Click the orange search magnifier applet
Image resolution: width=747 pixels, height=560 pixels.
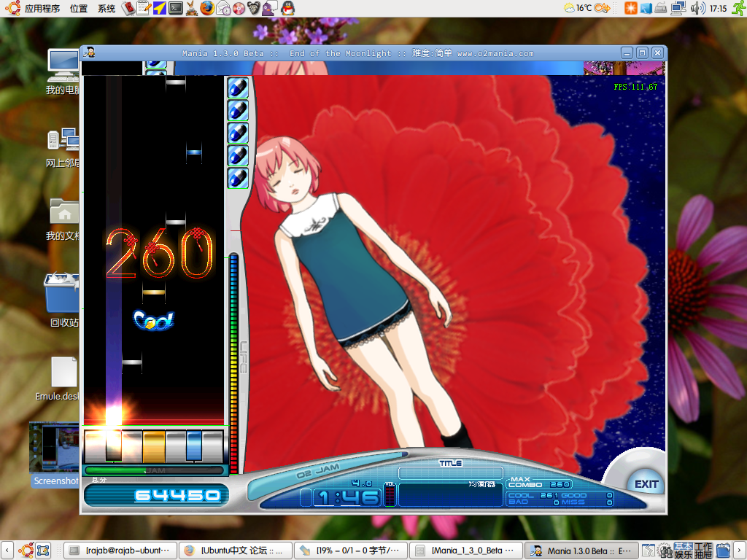602,8
